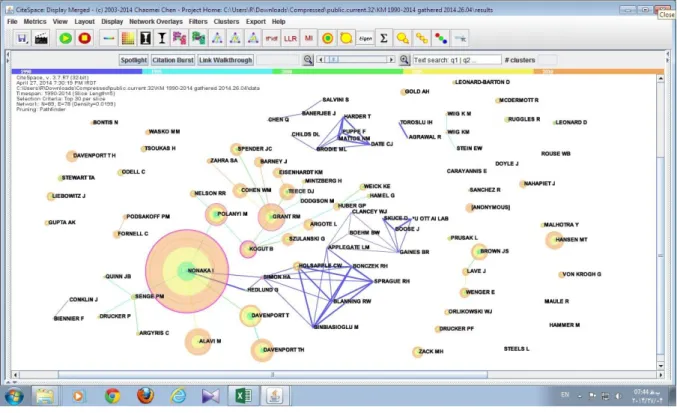Open the color palette grid icon
The height and width of the screenshot is (413, 677).
point(128,38)
